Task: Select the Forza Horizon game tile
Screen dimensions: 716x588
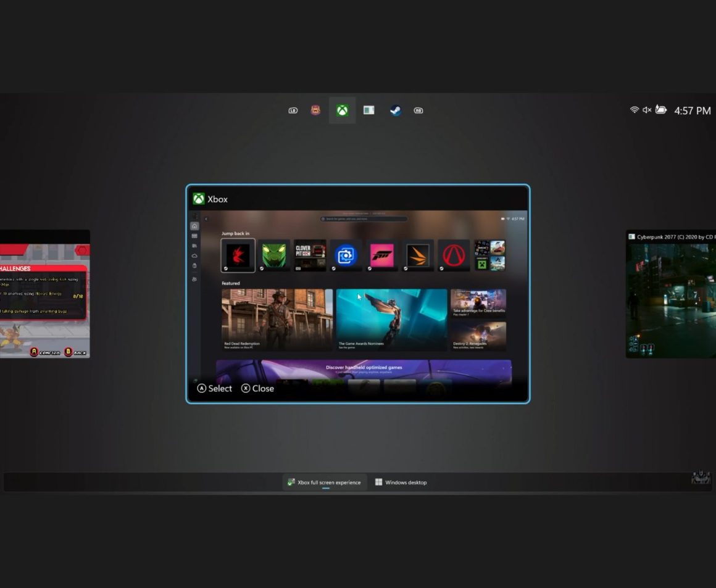Action: [381, 255]
